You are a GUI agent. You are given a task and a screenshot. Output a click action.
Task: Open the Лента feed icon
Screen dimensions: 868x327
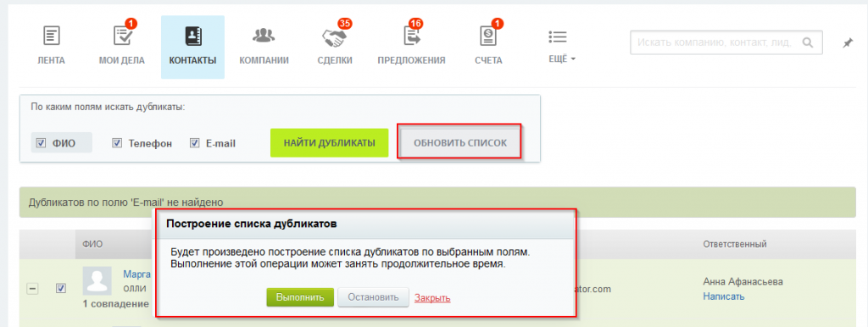[52, 36]
